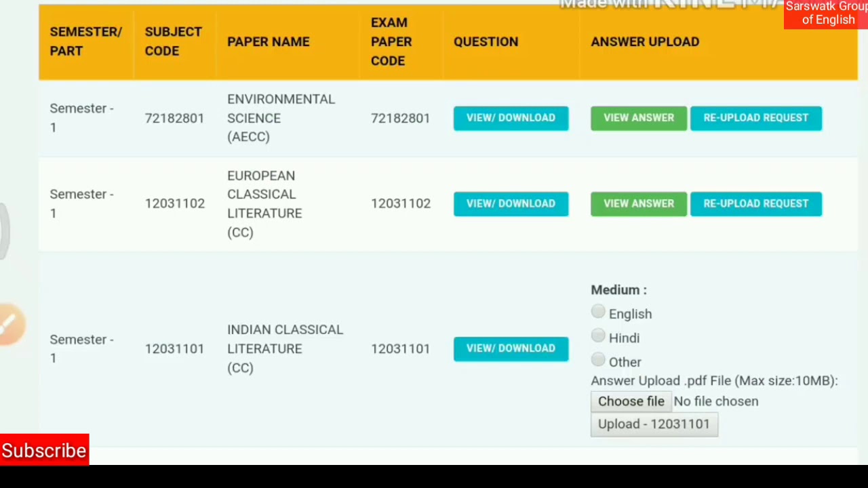Tap the orange pencil icon at left edge
This screenshot has width=868, height=488.
10,325
